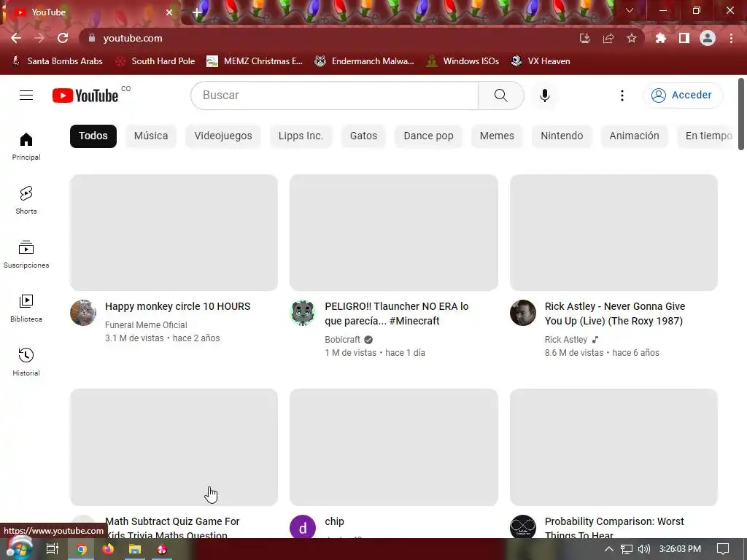Click the Bobicraft channel avatar
The width and height of the screenshot is (747, 560).
[303, 313]
